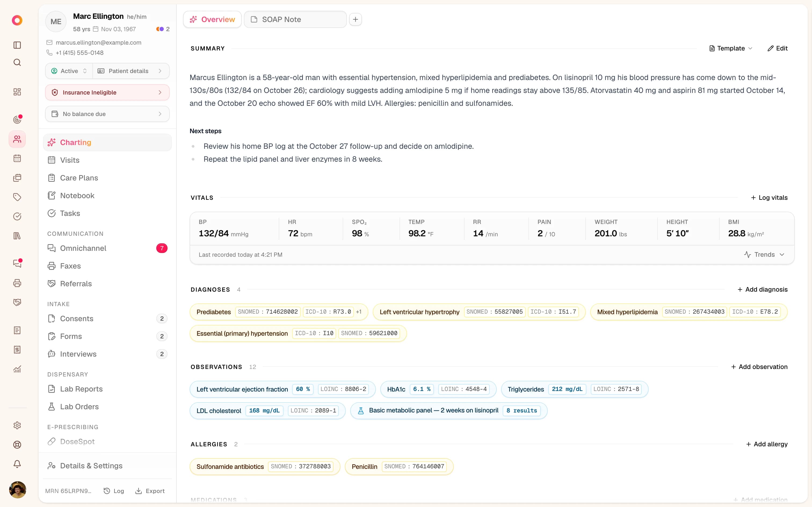Open Care Plans in the patient menu

tap(107, 178)
